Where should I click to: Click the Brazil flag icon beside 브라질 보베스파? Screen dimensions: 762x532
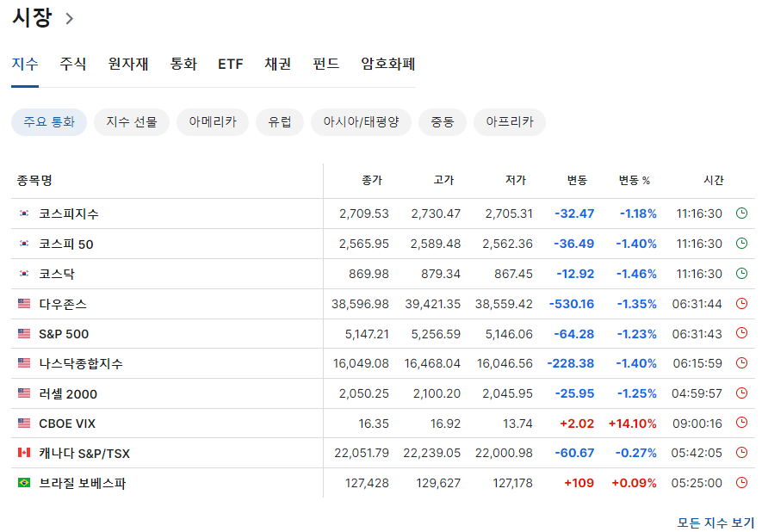coord(24,482)
